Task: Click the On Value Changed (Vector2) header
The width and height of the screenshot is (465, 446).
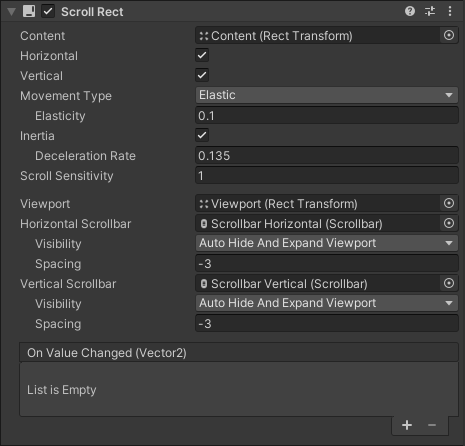Action: click(239, 353)
